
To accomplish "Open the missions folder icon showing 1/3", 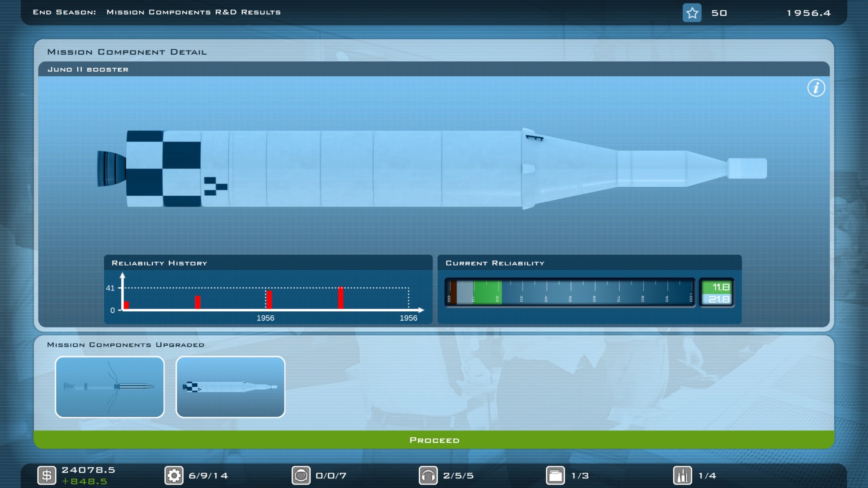I will pos(556,475).
